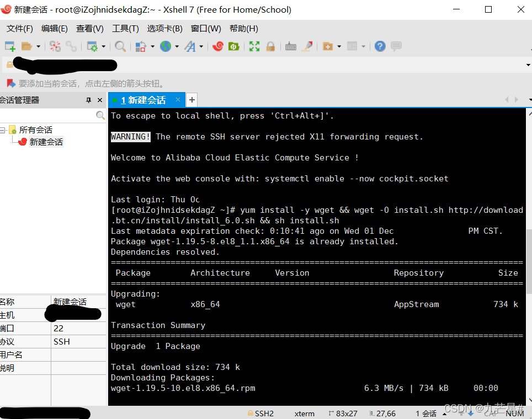This screenshot has height=419, width=532.
Task: Expand the session Properties dropdown arrow
Action: pyautogui.click(x=104, y=46)
